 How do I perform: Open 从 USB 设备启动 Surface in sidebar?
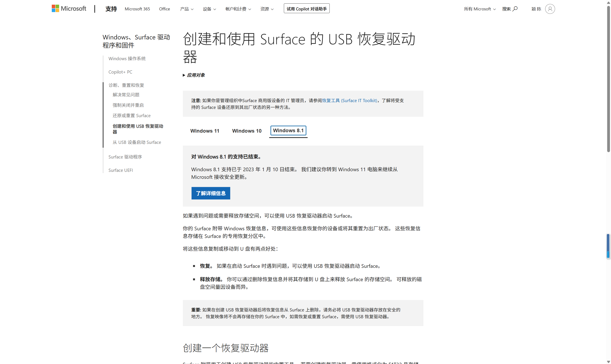[137, 142]
